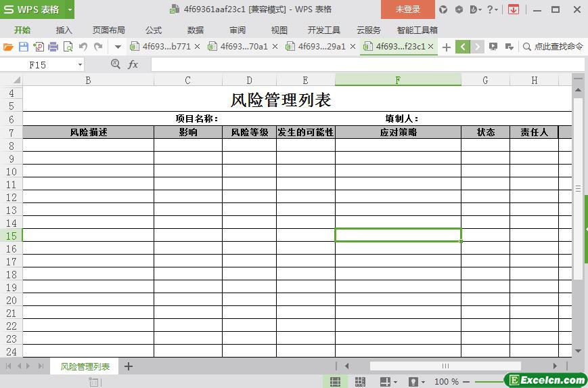Open the help question mark menu
The width and height of the screenshot is (588, 388).
[x=492, y=9]
